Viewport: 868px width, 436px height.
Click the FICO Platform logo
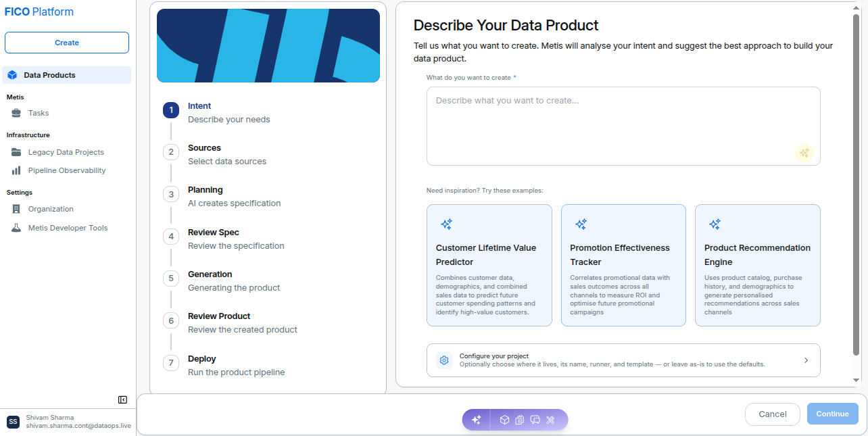(x=39, y=11)
